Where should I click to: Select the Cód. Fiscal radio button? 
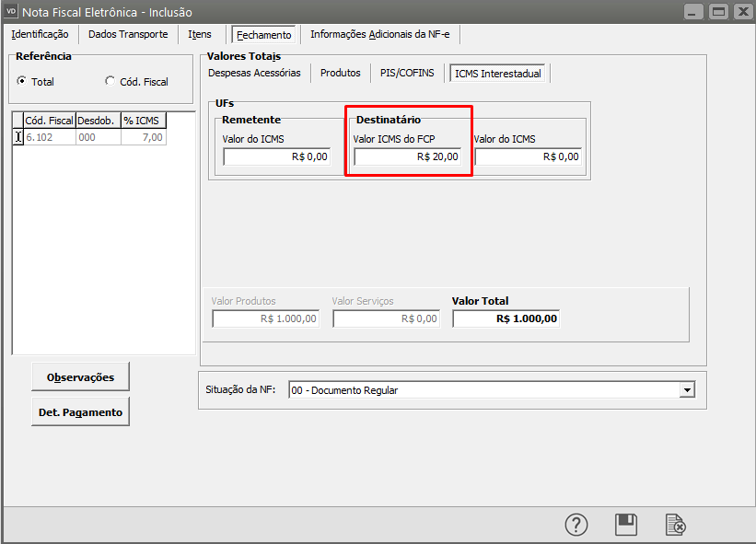110,81
